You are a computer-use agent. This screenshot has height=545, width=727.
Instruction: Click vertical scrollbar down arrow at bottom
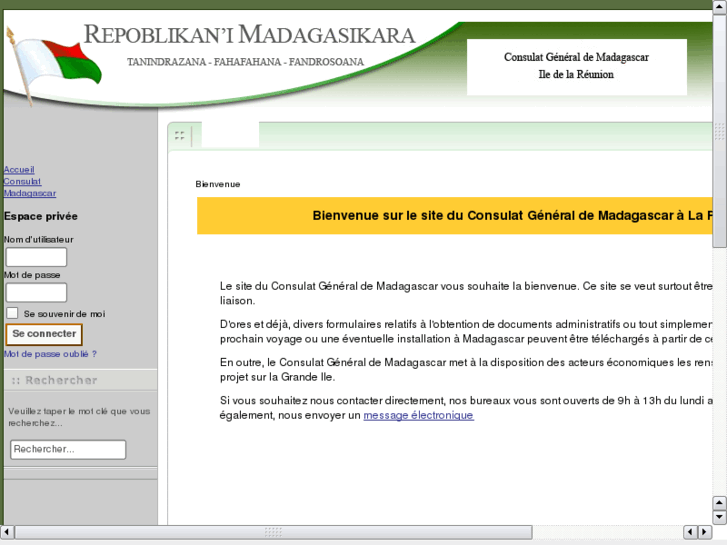719,517
